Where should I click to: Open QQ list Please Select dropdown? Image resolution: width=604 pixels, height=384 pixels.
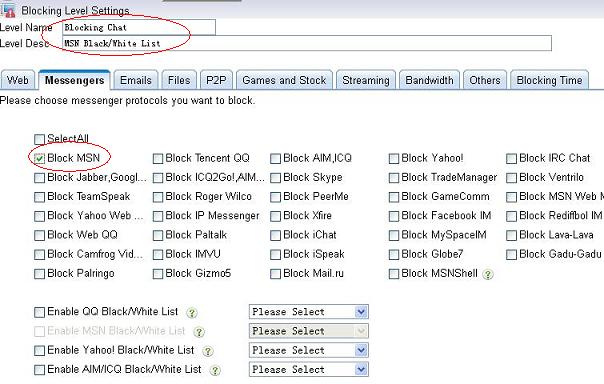click(x=309, y=312)
